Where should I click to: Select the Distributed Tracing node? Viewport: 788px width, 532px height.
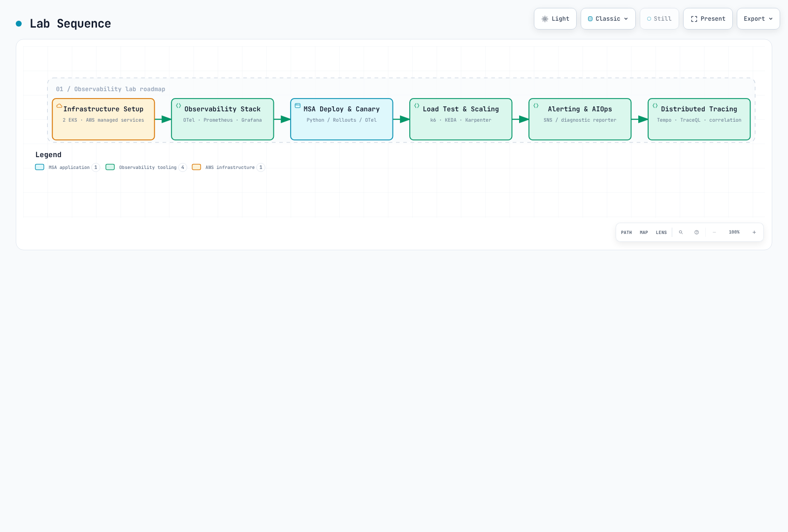tap(699, 119)
